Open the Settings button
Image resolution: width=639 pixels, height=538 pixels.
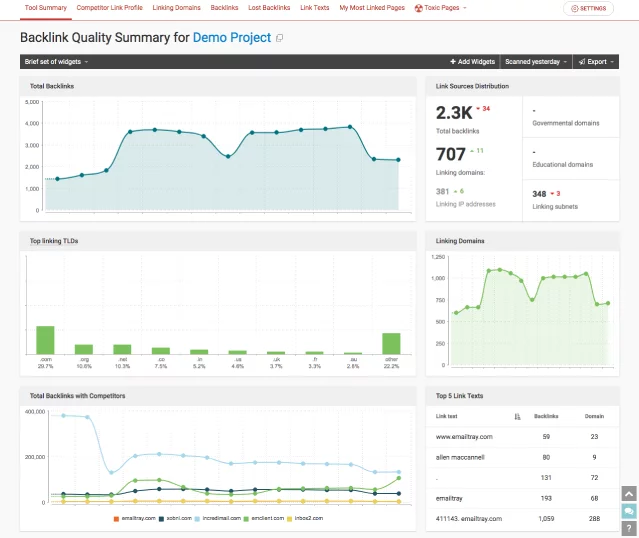pyautogui.click(x=588, y=9)
